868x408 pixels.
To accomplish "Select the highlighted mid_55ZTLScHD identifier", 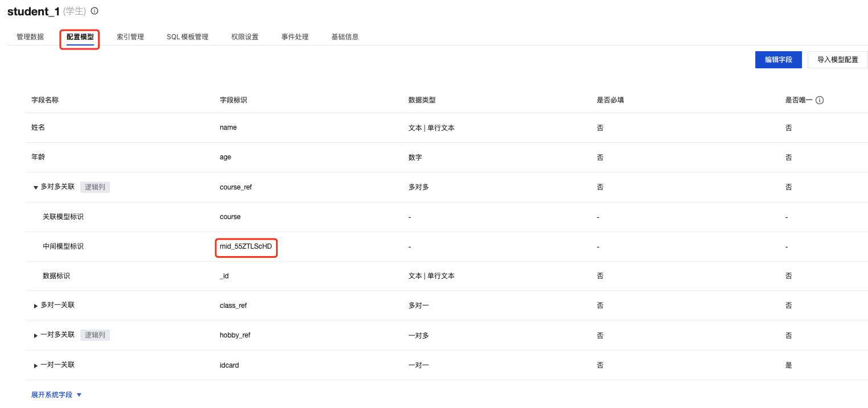I will coord(246,247).
